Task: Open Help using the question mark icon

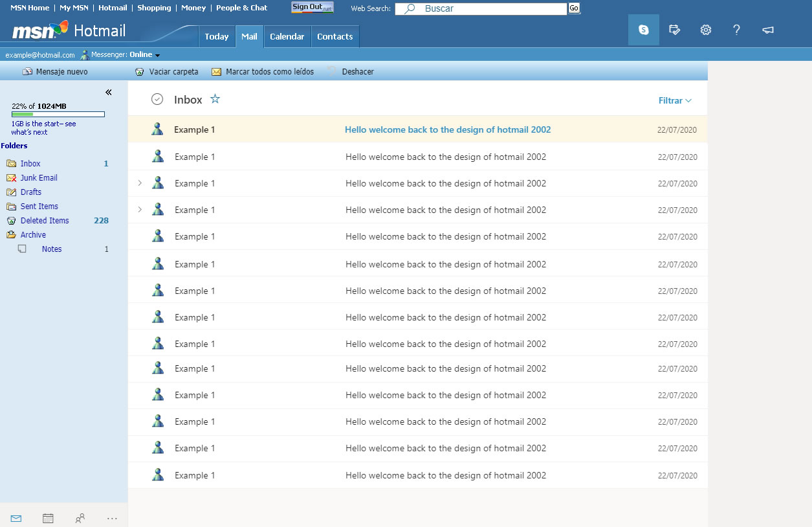Action: coord(737,30)
